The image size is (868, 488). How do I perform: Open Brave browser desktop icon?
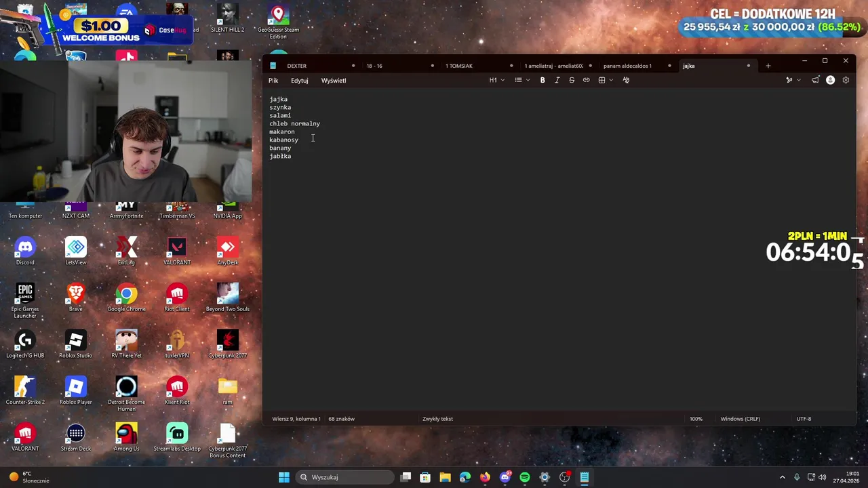76,298
